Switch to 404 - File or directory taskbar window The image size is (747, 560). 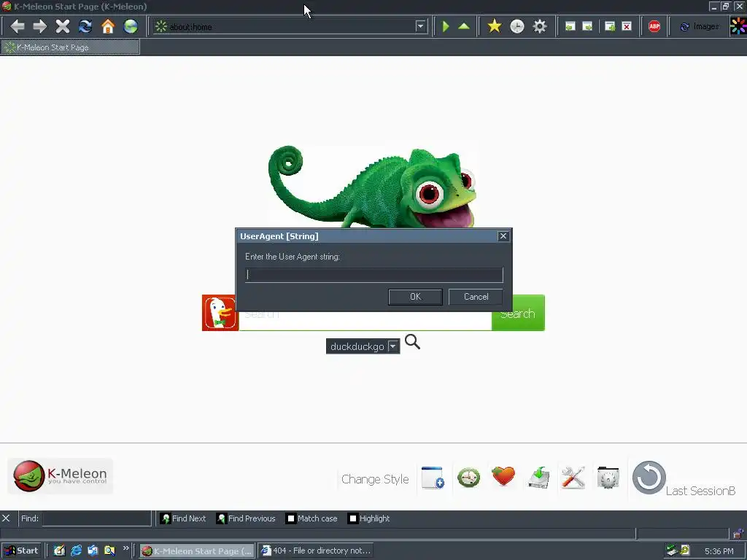coord(315,551)
